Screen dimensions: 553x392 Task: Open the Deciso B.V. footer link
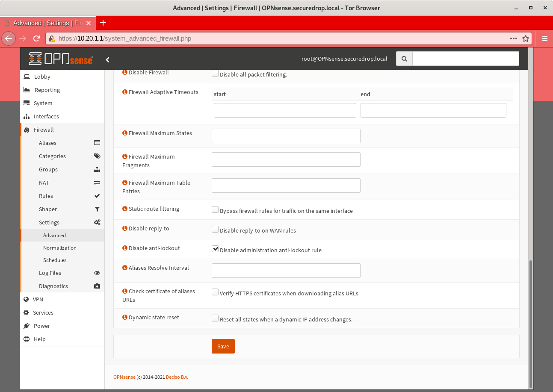177,377
